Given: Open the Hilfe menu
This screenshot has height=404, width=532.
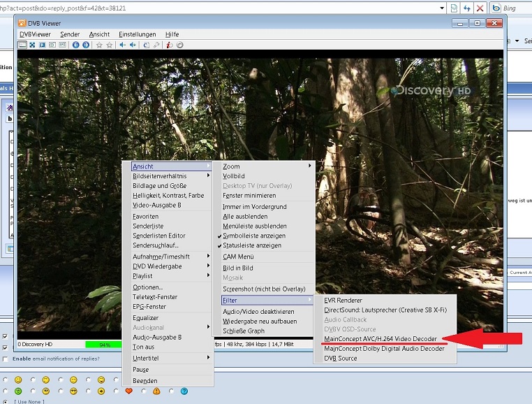Looking at the screenshot, I should (x=172, y=34).
